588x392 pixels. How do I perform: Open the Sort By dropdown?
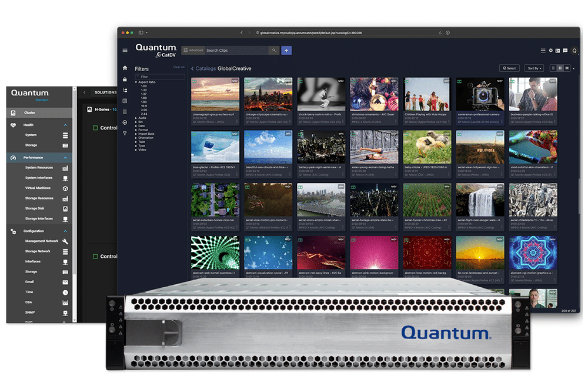pos(534,68)
